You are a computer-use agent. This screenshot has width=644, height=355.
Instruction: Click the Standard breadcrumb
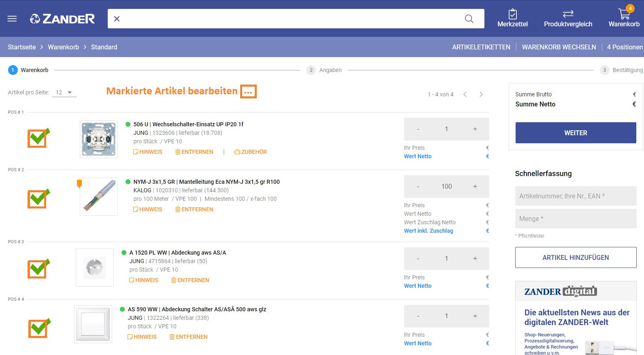pos(104,47)
